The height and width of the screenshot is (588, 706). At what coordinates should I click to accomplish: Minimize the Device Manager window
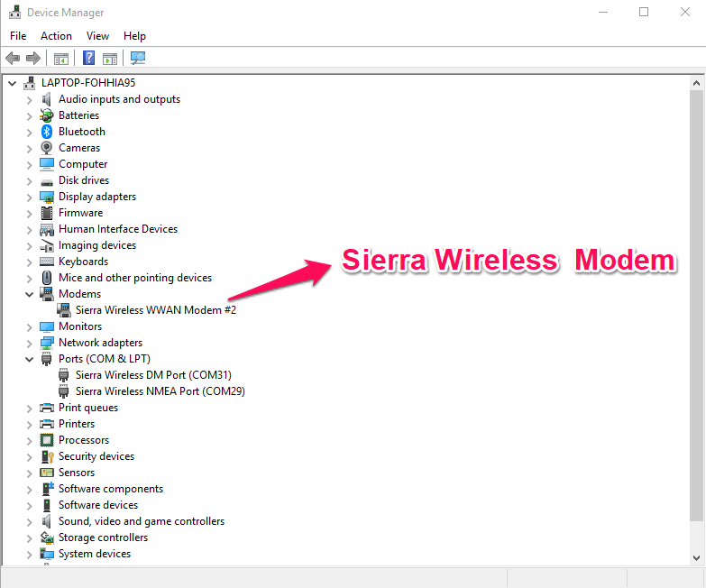pos(603,12)
